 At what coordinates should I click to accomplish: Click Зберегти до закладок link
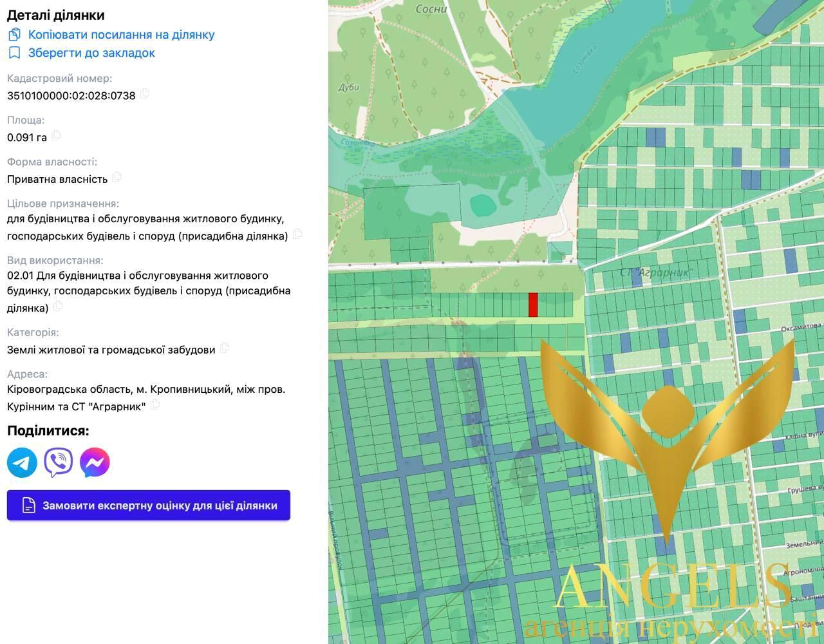(x=91, y=53)
